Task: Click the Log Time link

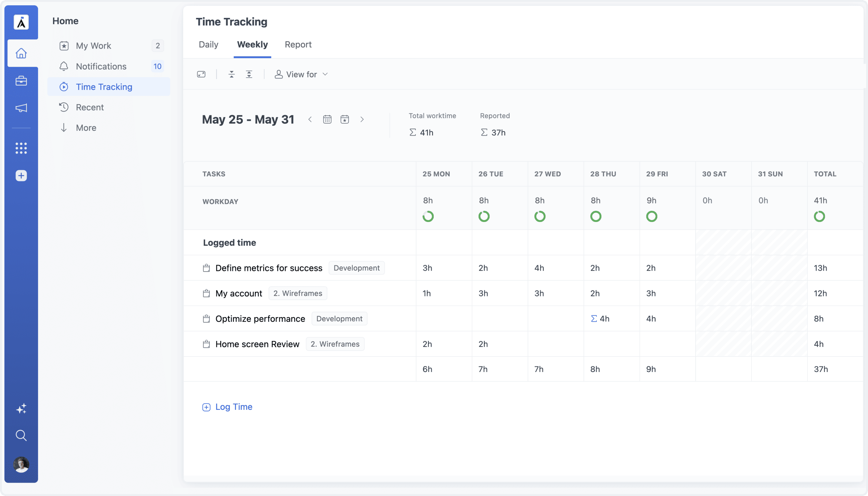Action: (x=227, y=407)
